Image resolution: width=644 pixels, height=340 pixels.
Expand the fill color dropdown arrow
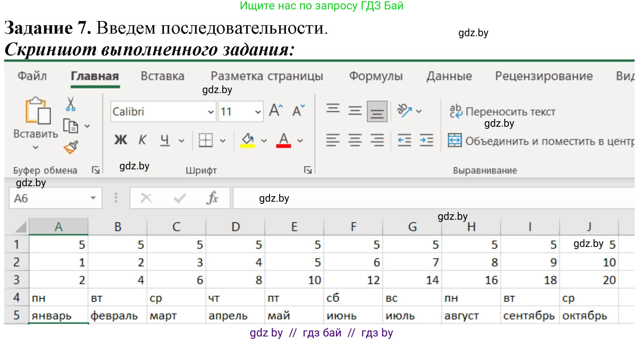click(x=264, y=140)
